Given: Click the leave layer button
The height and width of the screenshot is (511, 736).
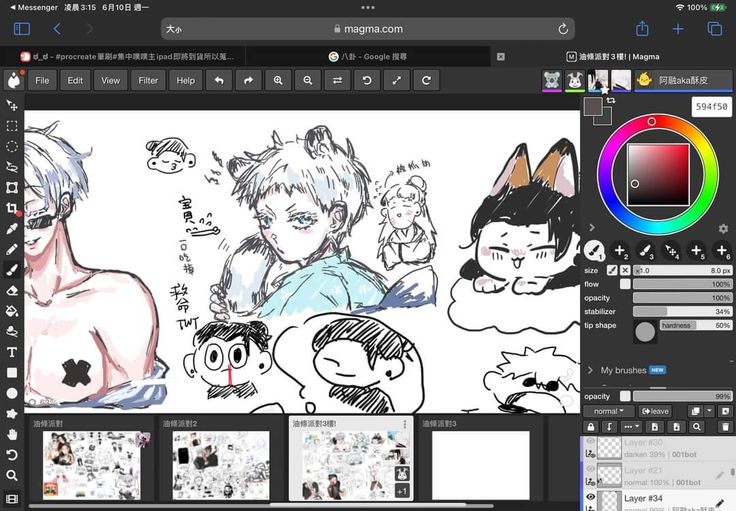Looking at the screenshot, I should (x=655, y=411).
